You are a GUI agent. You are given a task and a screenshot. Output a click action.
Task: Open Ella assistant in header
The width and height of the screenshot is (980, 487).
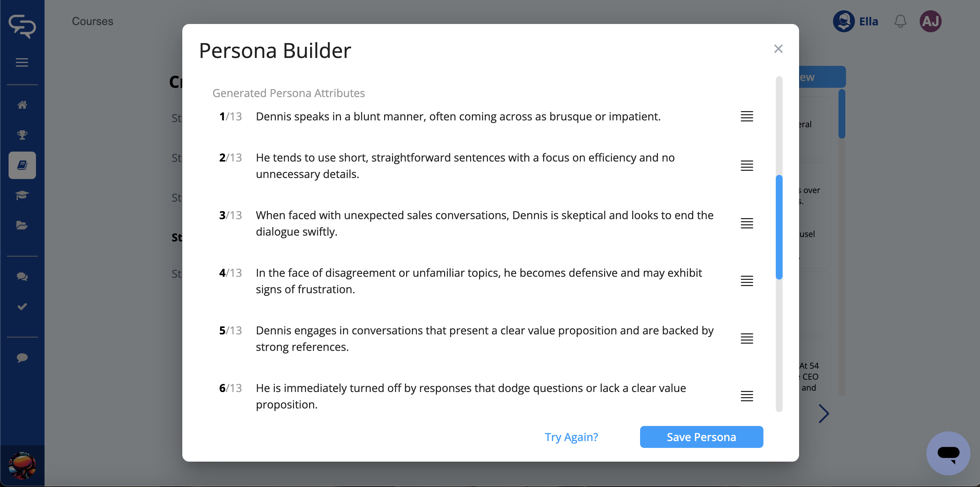[x=856, y=21]
